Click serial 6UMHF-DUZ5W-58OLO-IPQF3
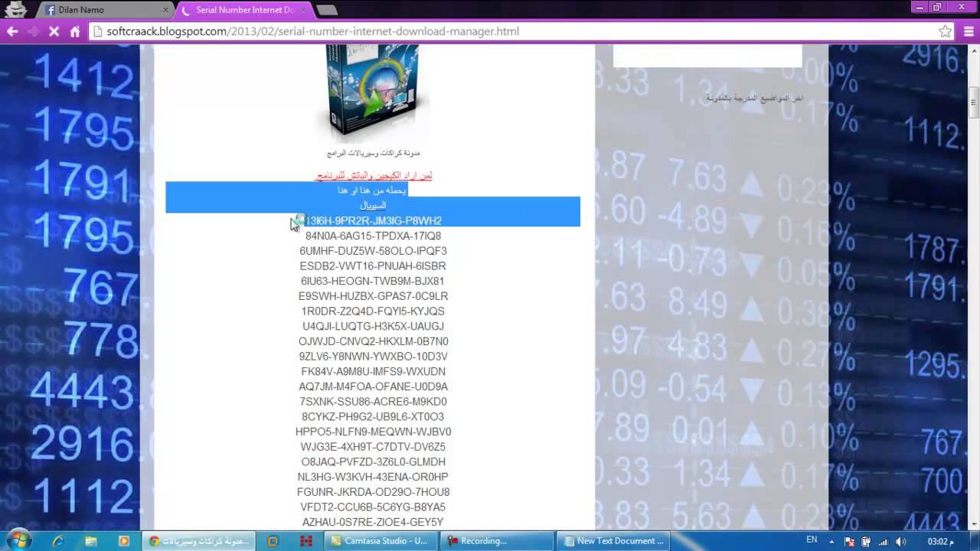 tap(374, 251)
